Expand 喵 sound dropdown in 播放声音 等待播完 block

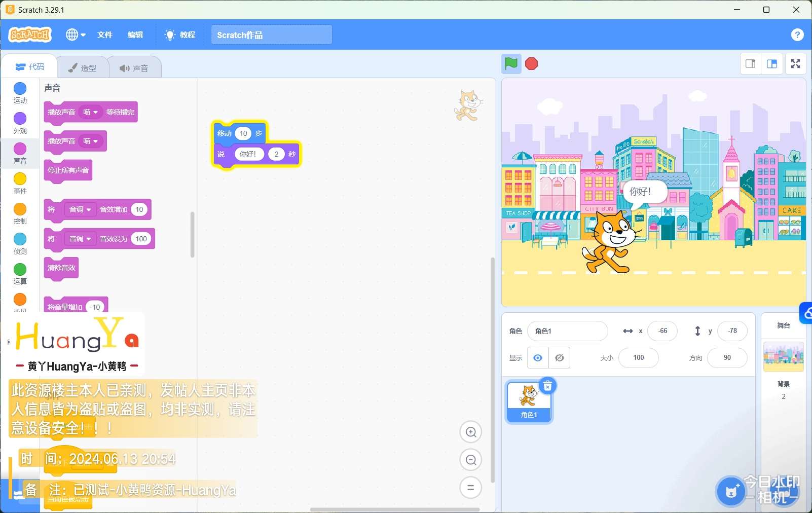click(91, 112)
